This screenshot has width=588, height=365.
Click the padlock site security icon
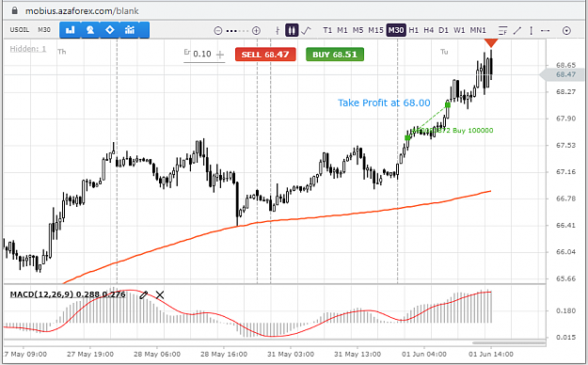click(15, 10)
